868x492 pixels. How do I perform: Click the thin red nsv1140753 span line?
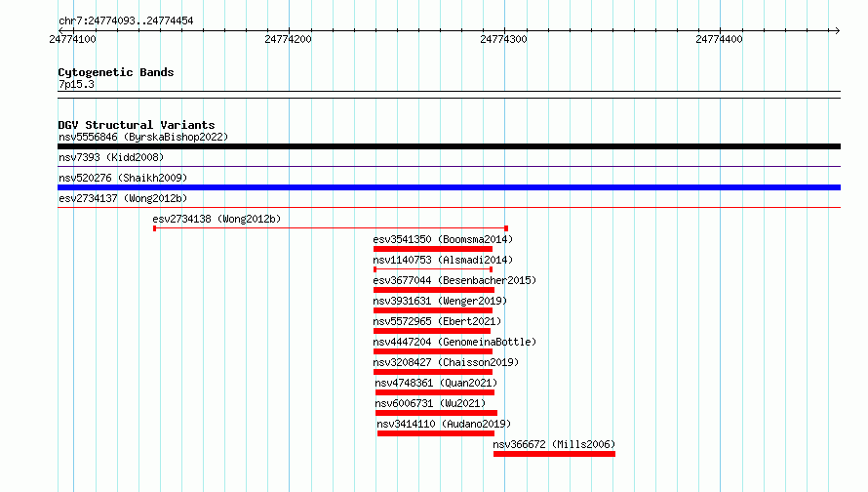point(433,269)
